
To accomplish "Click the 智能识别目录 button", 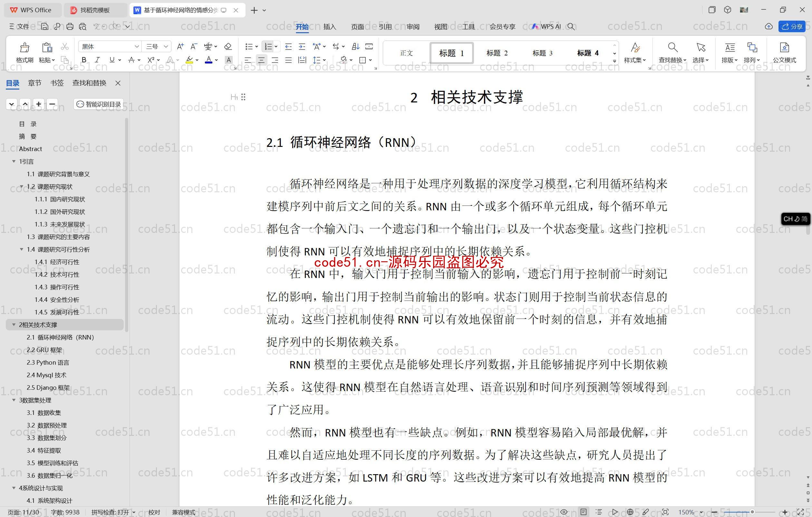I will click(99, 104).
